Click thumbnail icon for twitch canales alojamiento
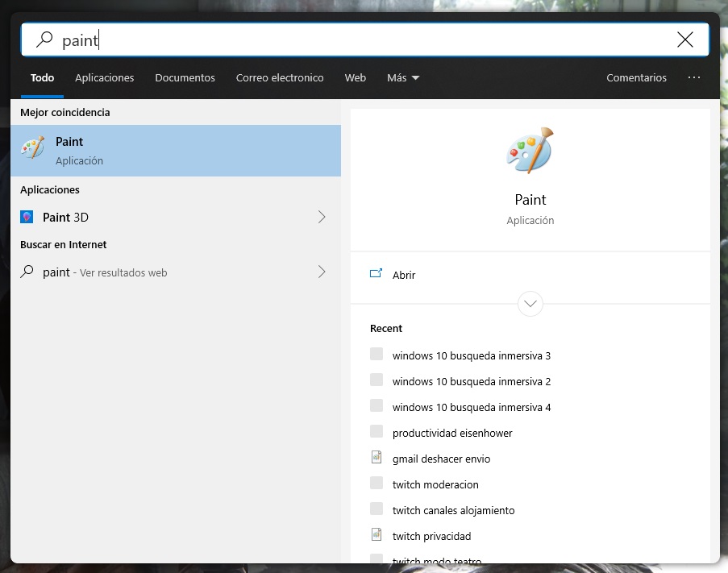This screenshot has height=573, width=728. tap(376, 509)
